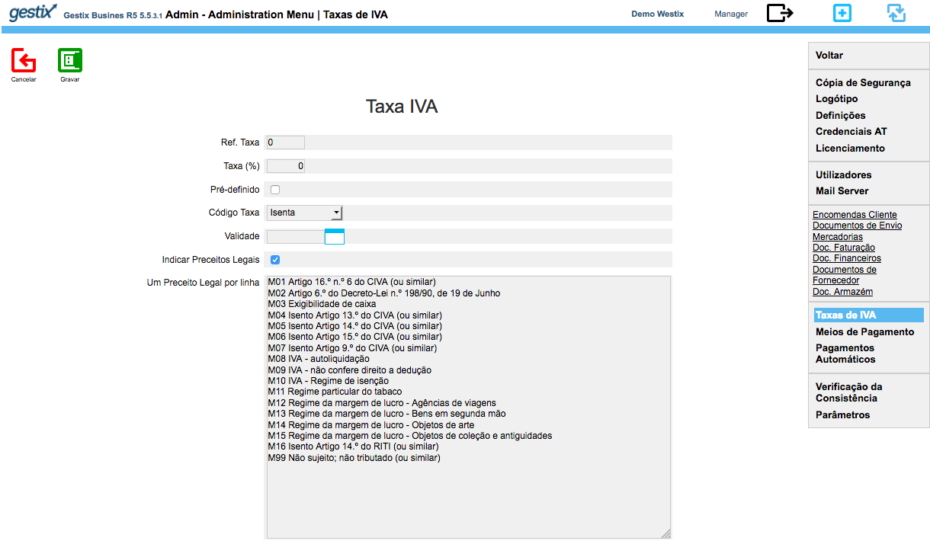Open the Doc. Faturação link

pos(843,248)
